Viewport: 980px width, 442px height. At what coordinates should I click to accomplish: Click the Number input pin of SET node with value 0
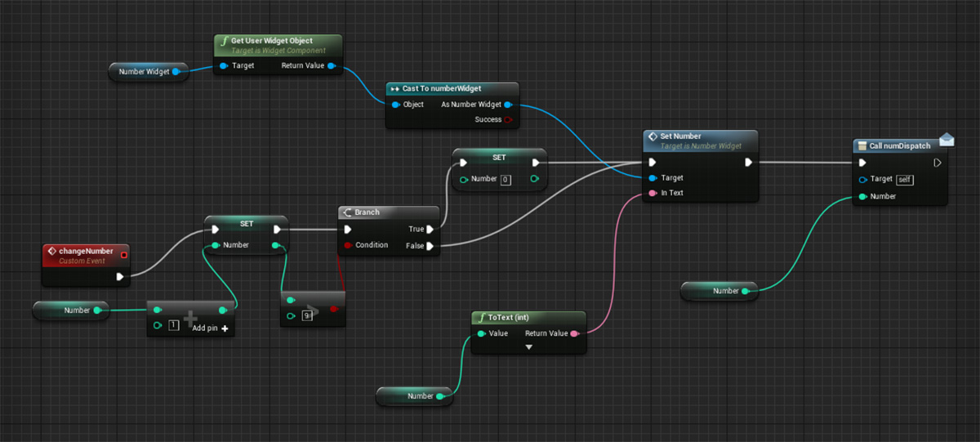[x=463, y=179]
